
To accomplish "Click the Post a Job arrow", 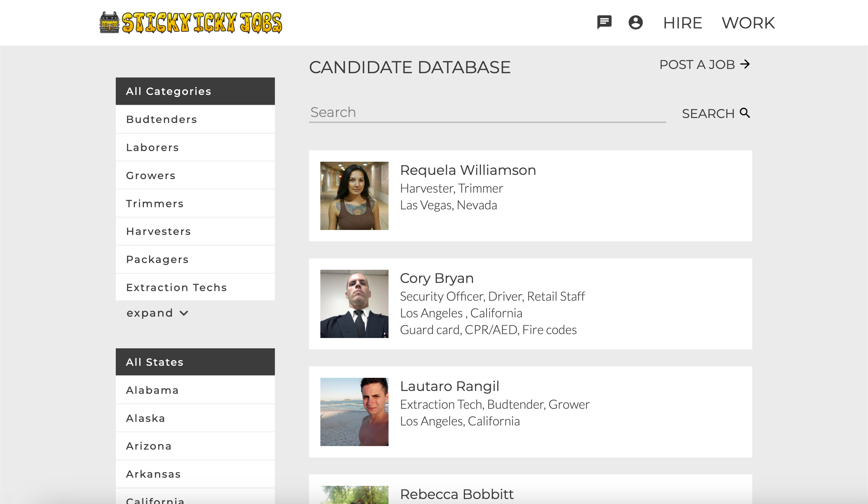I will click(745, 64).
